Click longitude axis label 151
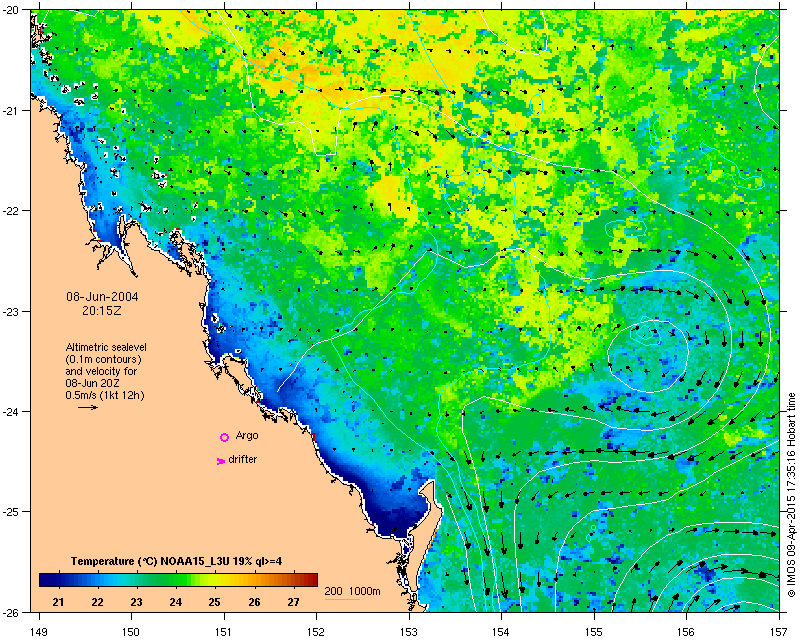800x640 pixels. (x=224, y=632)
